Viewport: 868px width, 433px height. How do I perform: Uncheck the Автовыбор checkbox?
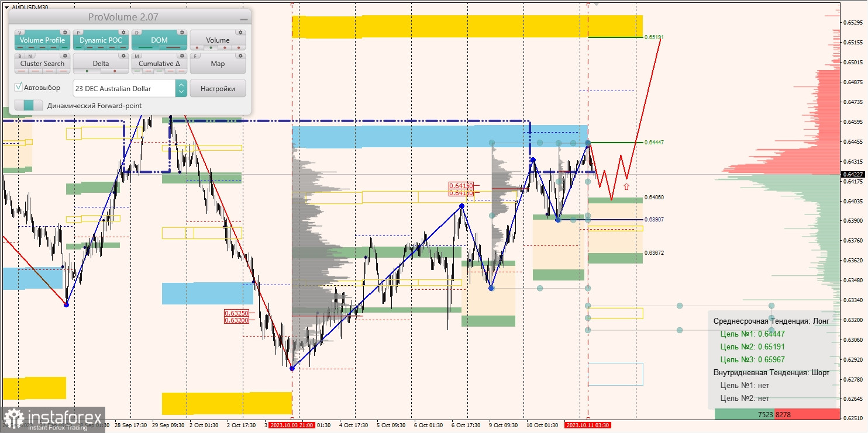click(19, 87)
